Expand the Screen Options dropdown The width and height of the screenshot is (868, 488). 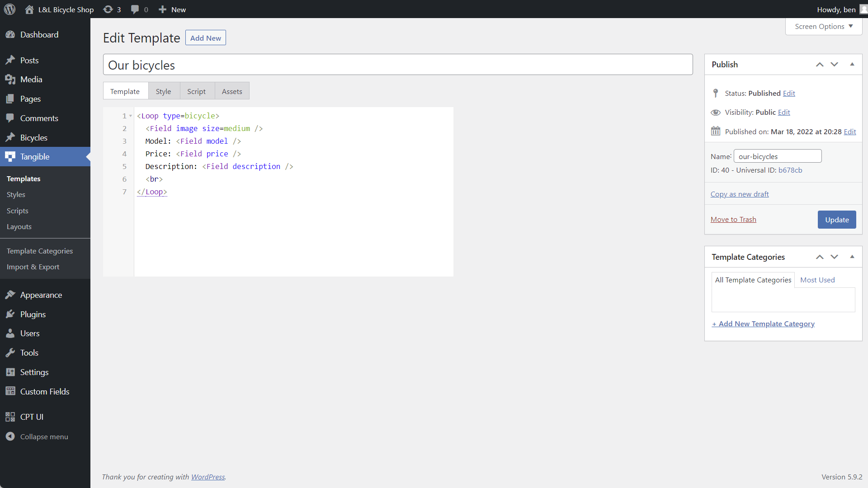[824, 26]
